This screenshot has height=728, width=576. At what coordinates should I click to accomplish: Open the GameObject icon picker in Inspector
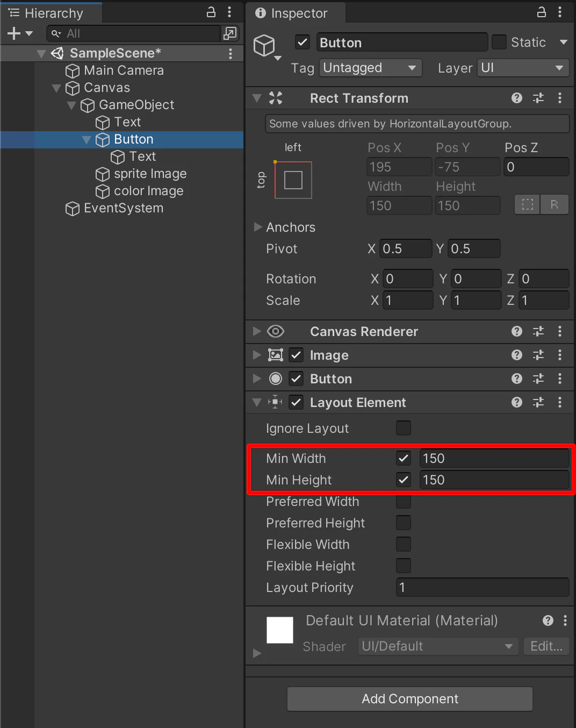[x=267, y=47]
